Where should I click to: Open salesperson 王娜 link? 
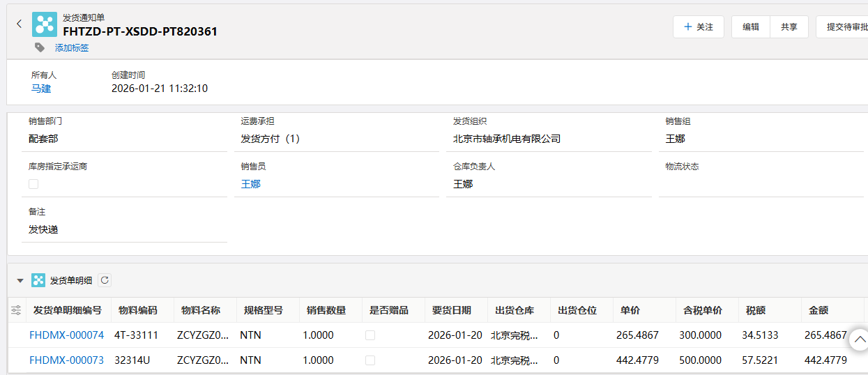(x=251, y=184)
